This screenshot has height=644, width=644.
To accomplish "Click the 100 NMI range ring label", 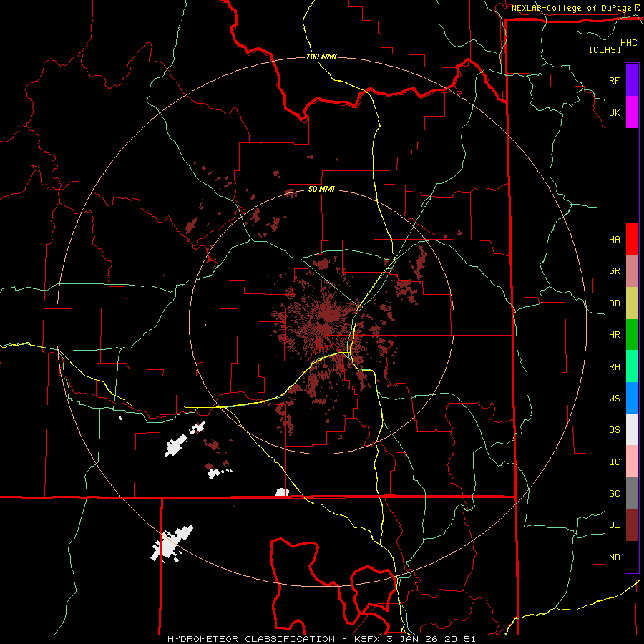I will tap(321, 57).
